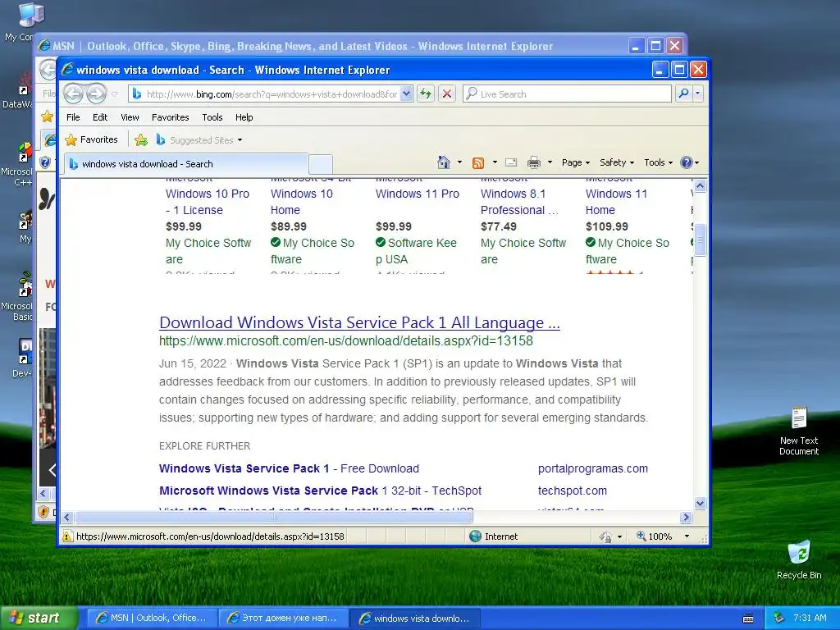Viewport: 840px width, 630px height.
Task: Click the portalprogramas.com link
Action: pos(592,468)
